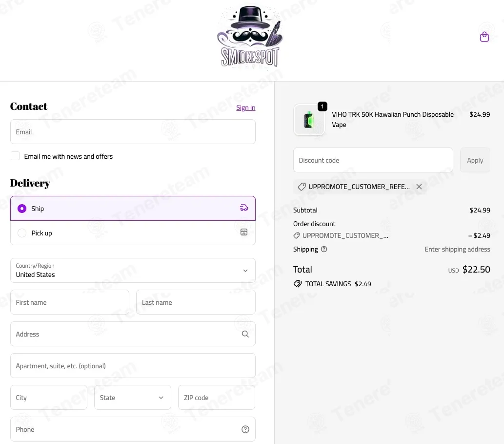The height and width of the screenshot is (444, 504).
Task: Click the TOTAL SAVINGS $2.49 text
Action: pyautogui.click(x=338, y=284)
